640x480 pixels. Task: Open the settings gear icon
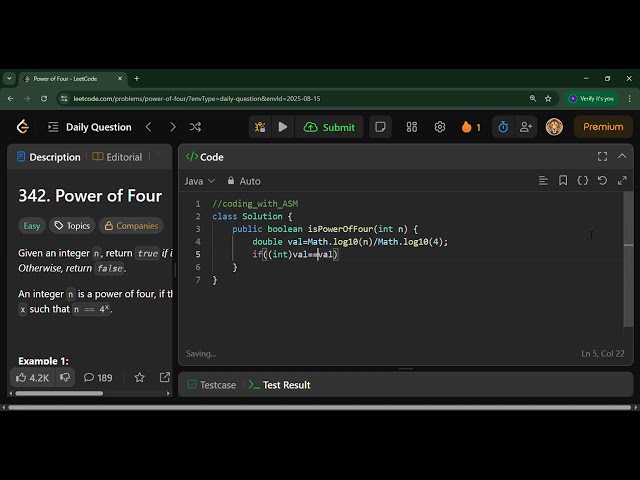[440, 127]
